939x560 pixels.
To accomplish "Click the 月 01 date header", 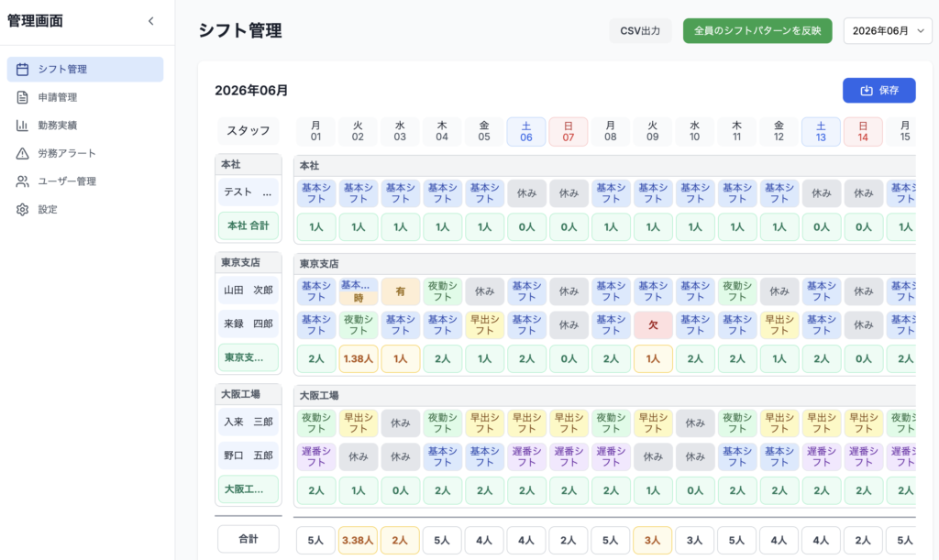I will click(x=315, y=132).
